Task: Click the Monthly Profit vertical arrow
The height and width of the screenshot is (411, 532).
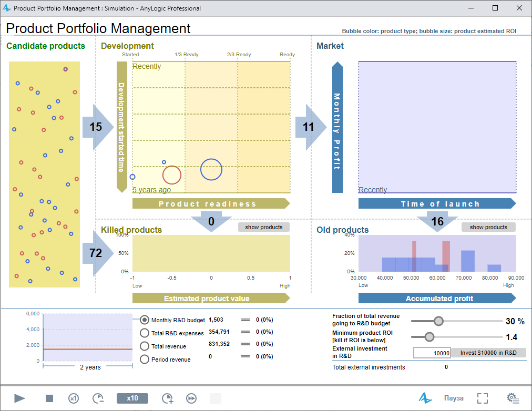Action: [x=337, y=127]
